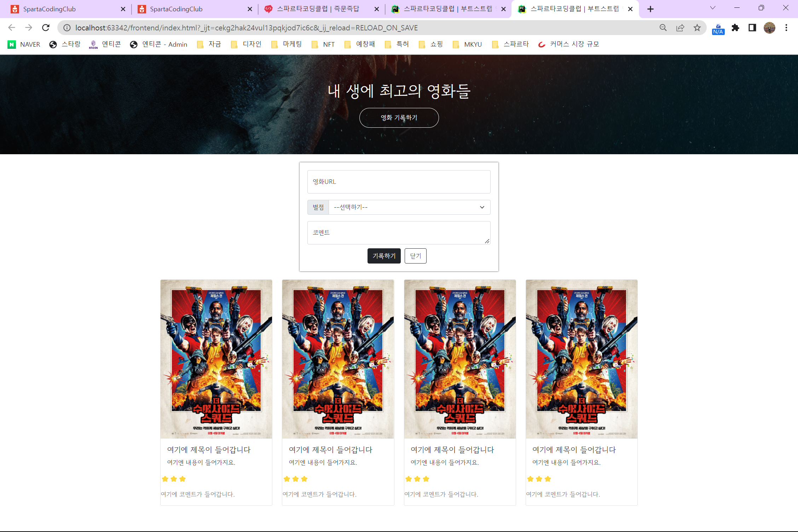The width and height of the screenshot is (798, 532).
Task: Open 특허 bookmark folder
Action: pyautogui.click(x=397, y=44)
